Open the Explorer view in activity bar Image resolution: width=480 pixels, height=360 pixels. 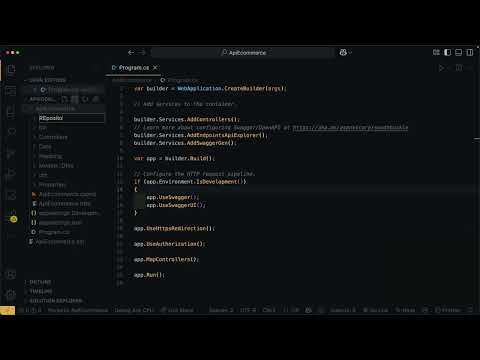(11, 69)
